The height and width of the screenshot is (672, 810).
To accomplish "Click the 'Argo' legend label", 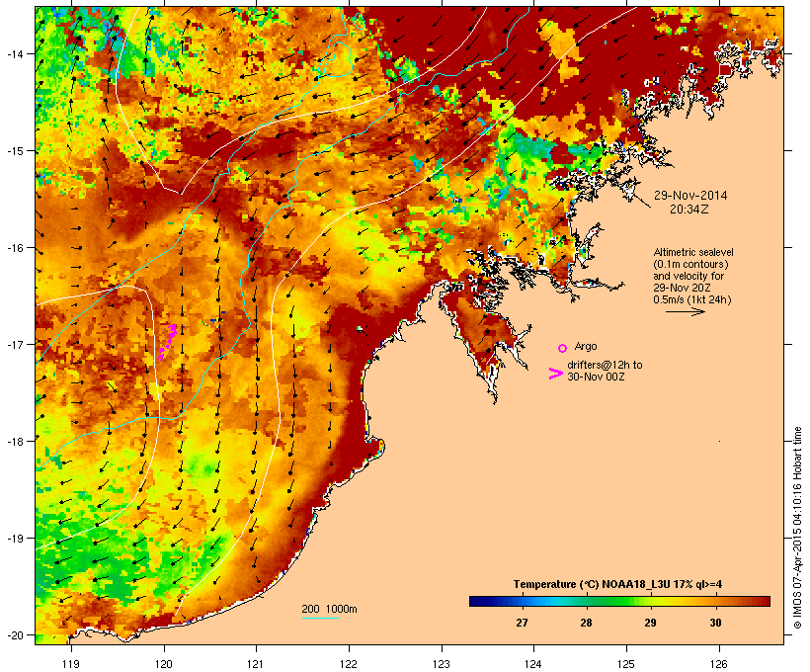I will click(x=586, y=346).
